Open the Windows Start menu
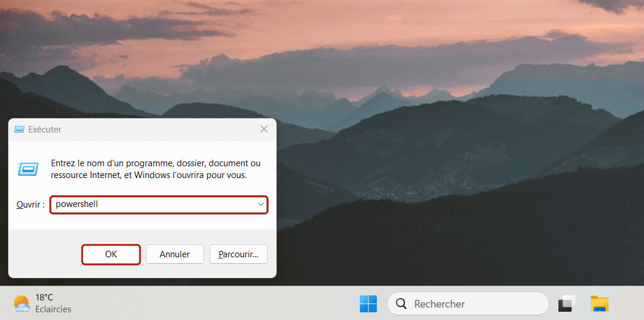 [x=368, y=304]
